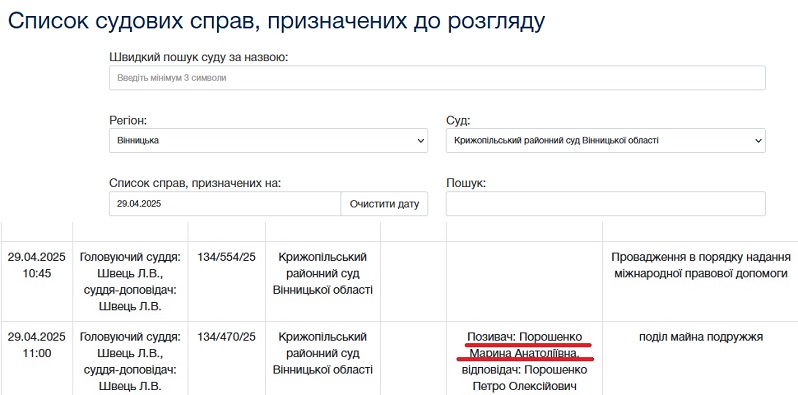
Task: Click judge cell in the 11:00 row
Action: [130, 358]
